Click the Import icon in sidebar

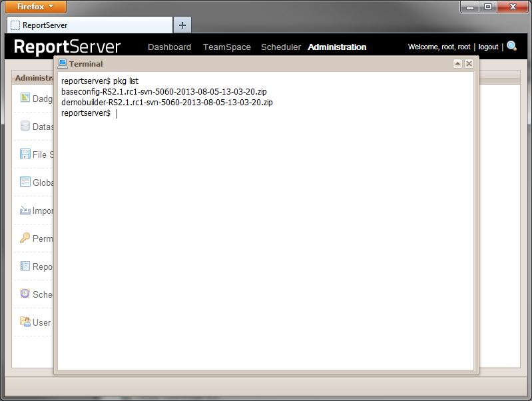[25, 210]
